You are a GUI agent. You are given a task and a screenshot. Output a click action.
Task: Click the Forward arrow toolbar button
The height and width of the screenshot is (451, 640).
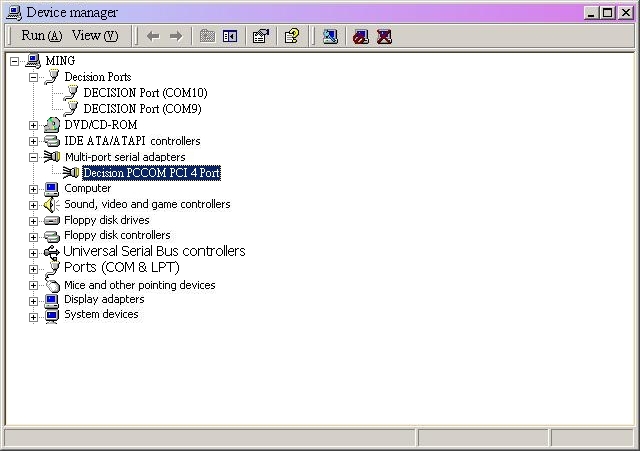click(176, 36)
